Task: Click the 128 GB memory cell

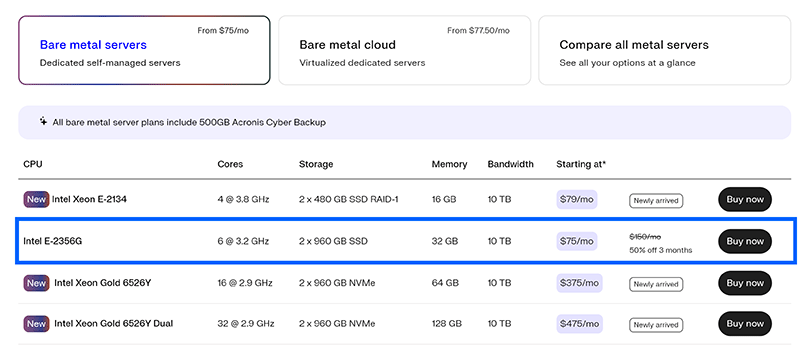Action: pos(446,324)
